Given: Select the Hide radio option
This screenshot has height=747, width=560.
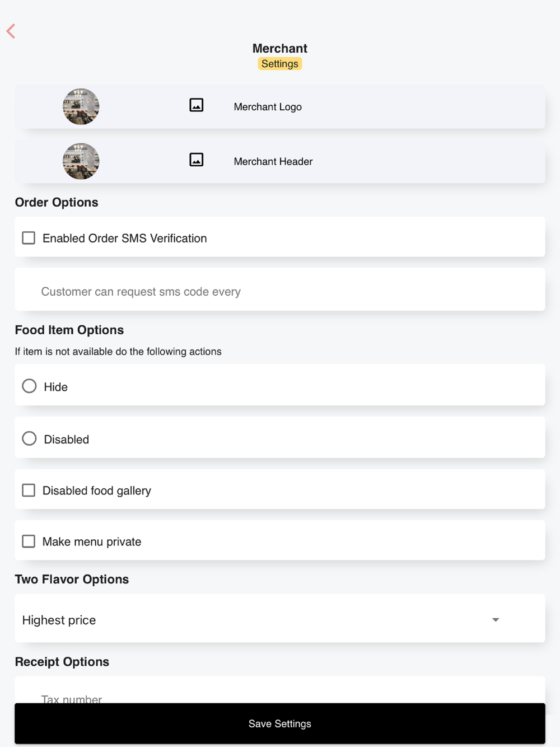Looking at the screenshot, I should tap(29, 386).
